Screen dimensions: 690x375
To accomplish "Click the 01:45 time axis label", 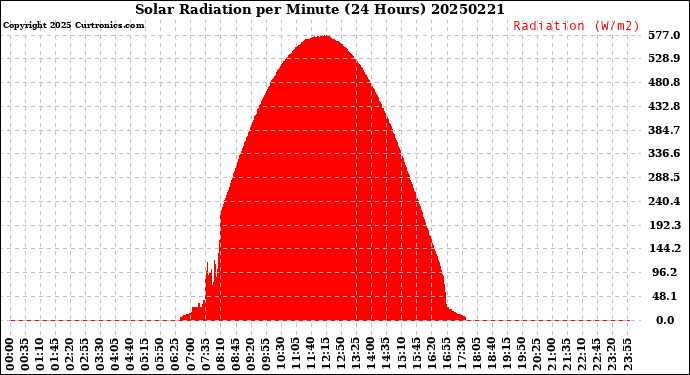I will point(55,355).
